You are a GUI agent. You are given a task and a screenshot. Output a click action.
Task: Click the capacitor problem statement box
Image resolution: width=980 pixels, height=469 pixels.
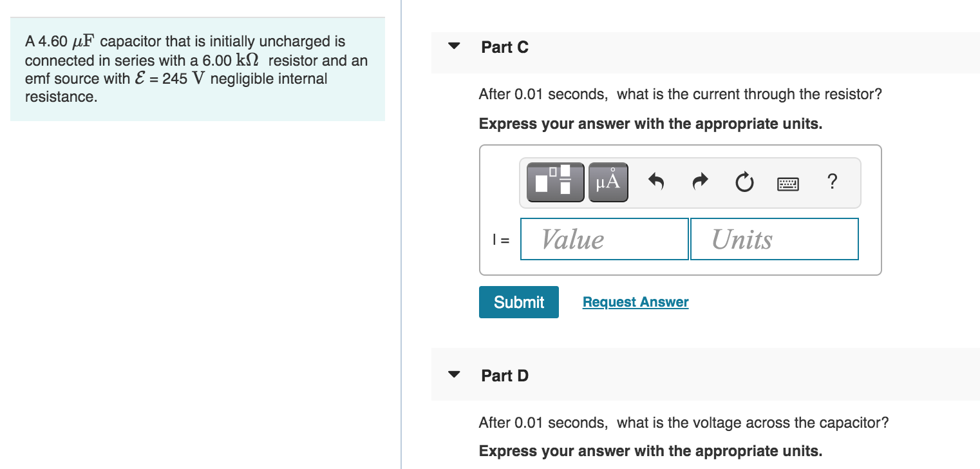pyautogui.click(x=198, y=69)
